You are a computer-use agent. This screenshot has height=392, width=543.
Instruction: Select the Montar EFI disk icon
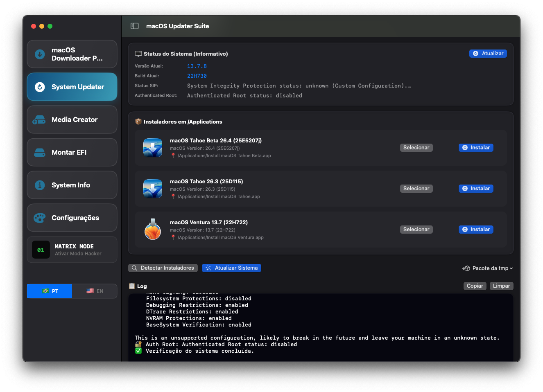pyautogui.click(x=39, y=152)
